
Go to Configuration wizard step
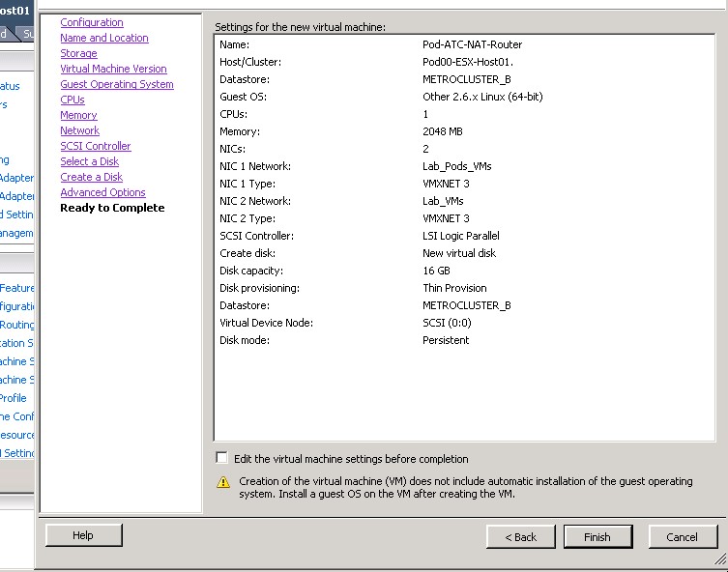(x=92, y=22)
